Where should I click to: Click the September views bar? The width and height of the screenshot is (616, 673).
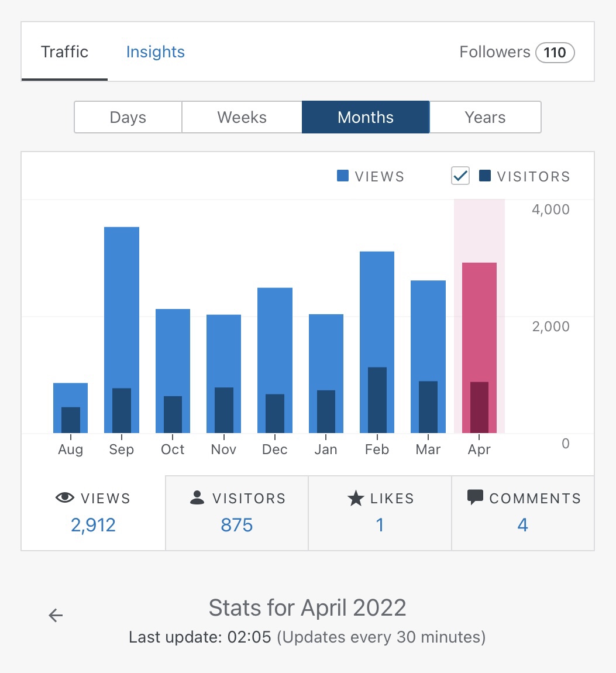(122, 304)
